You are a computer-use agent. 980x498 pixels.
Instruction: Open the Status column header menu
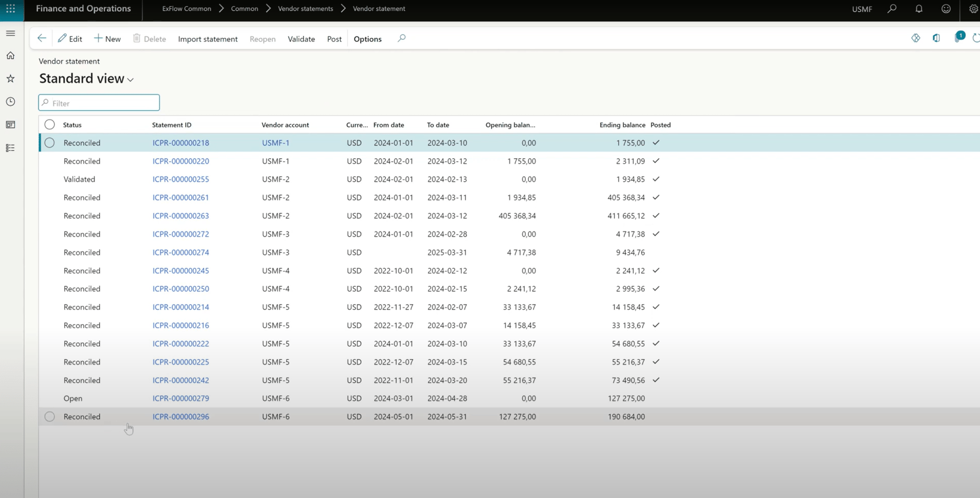click(72, 125)
